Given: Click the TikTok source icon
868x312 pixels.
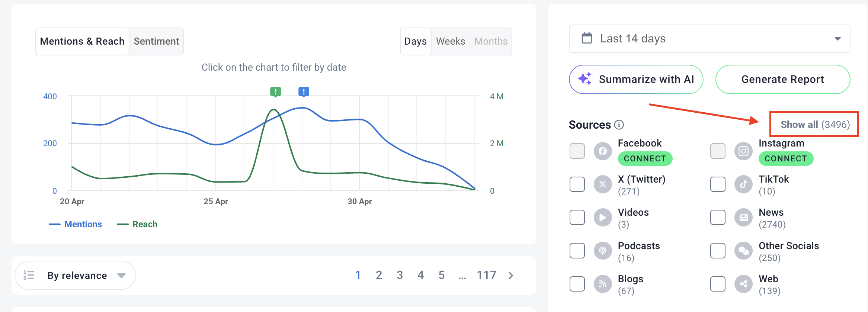Looking at the screenshot, I should [743, 184].
